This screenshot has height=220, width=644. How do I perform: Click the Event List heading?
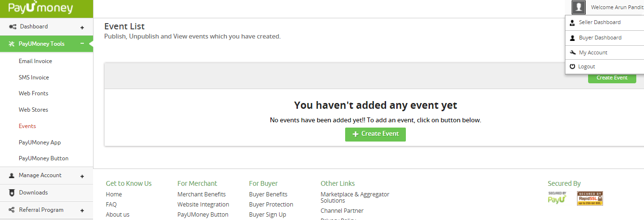pyautogui.click(x=124, y=26)
